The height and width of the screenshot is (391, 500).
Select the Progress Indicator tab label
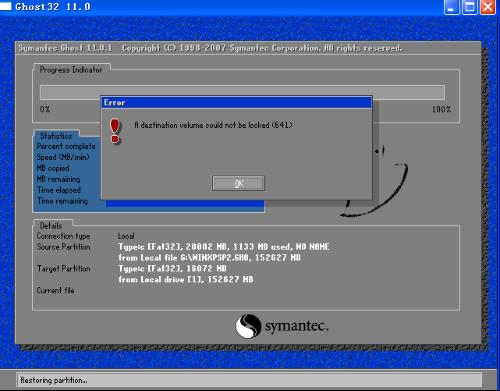click(x=71, y=70)
